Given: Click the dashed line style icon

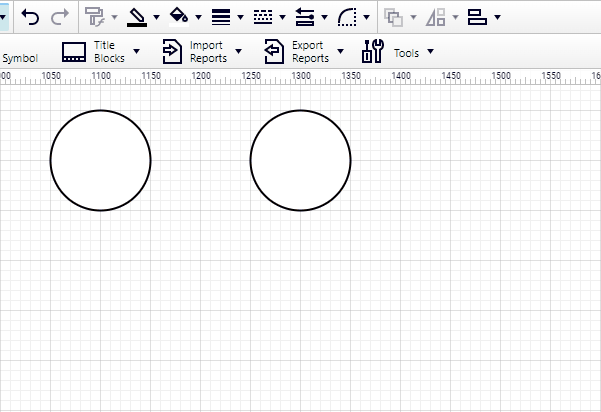Looking at the screenshot, I should (x=264, y=17).
